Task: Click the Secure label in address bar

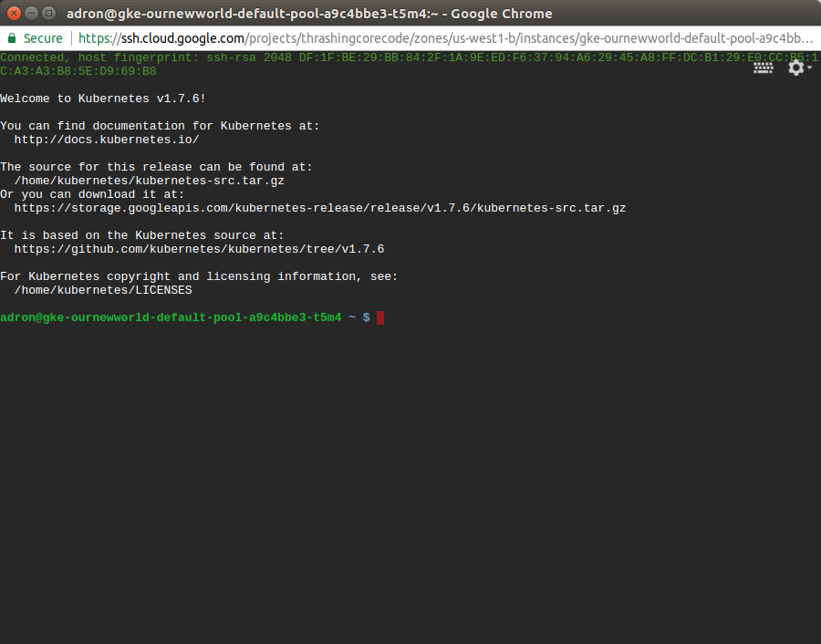Action: pos(43,38)
